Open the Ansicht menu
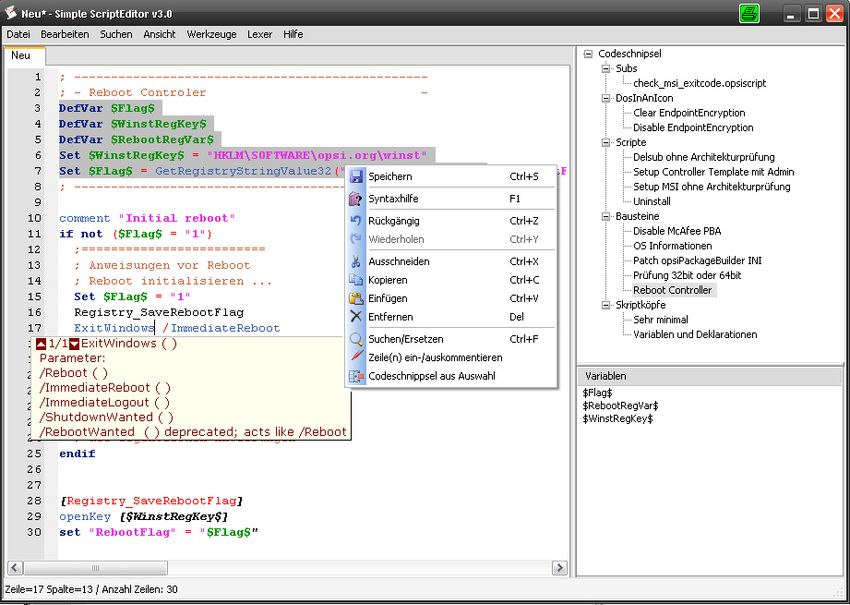Image resolution: width=850 pixels, height=605 pixels. click(159, 34)
